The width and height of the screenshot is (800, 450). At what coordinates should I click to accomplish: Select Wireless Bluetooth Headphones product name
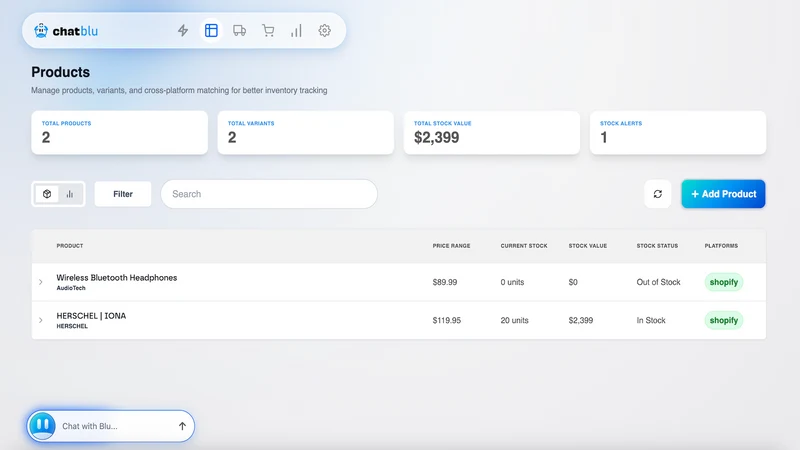click(117, 278)
